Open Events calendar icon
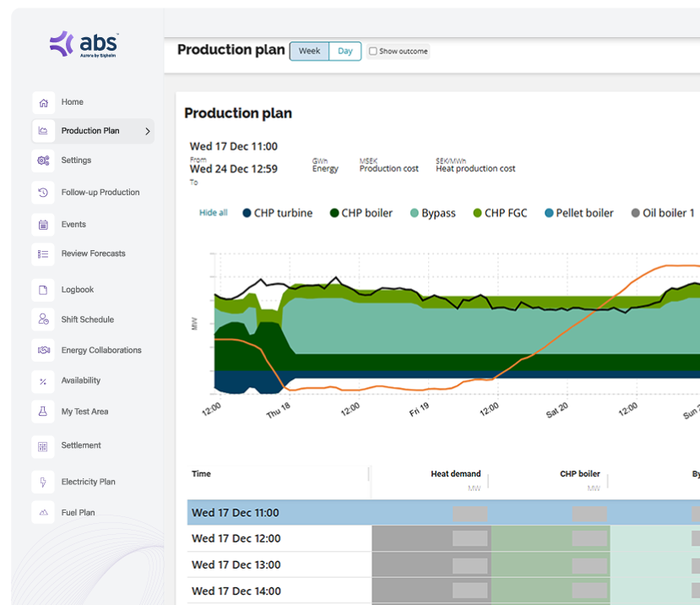The height and width of the screenshot is (605, 700). [43, 225]
